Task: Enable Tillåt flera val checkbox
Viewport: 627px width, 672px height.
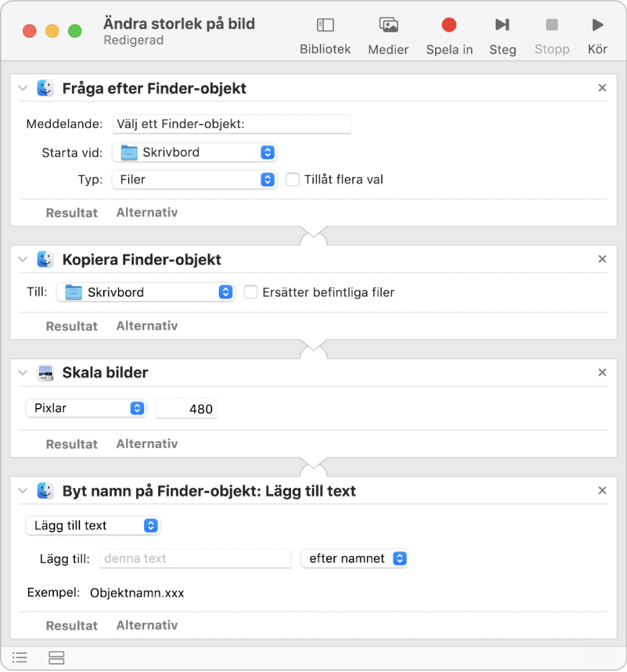Action: point(292,180)
